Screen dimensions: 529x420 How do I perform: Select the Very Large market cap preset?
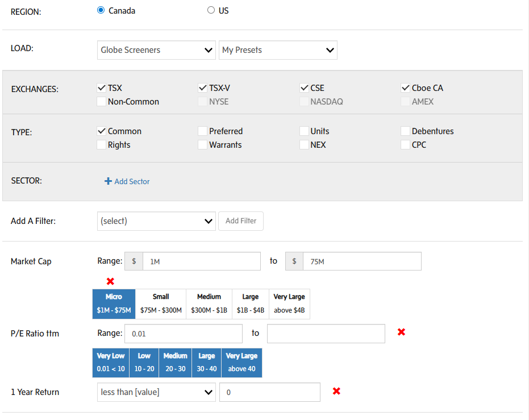[289, 303]
